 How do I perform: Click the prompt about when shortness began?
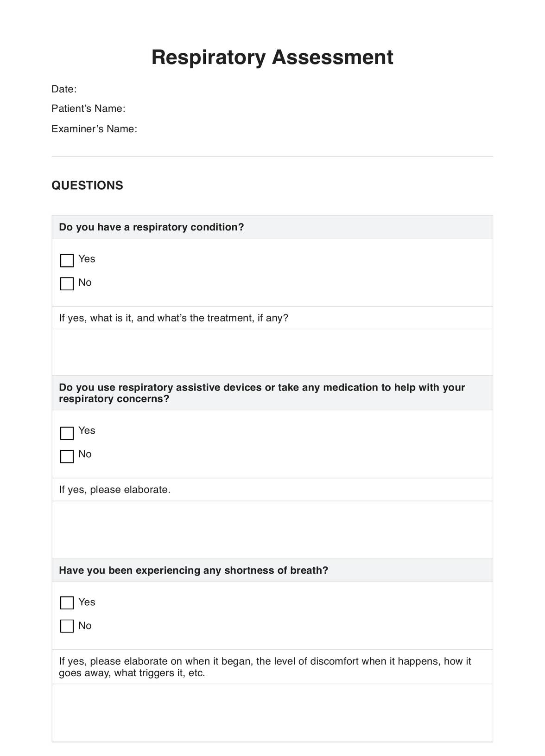[265, 667]
